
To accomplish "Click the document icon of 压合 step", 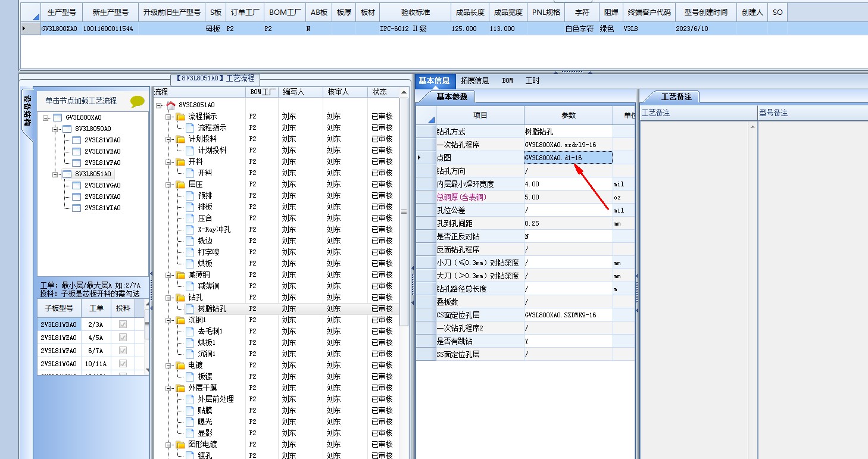I will [191, 218].
